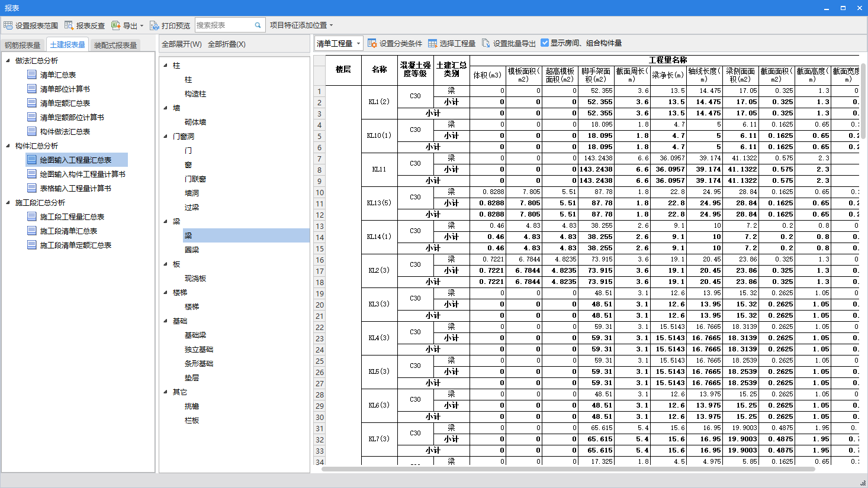Click the 施工段清单汇总表 report icon

[x=32, y=231]
